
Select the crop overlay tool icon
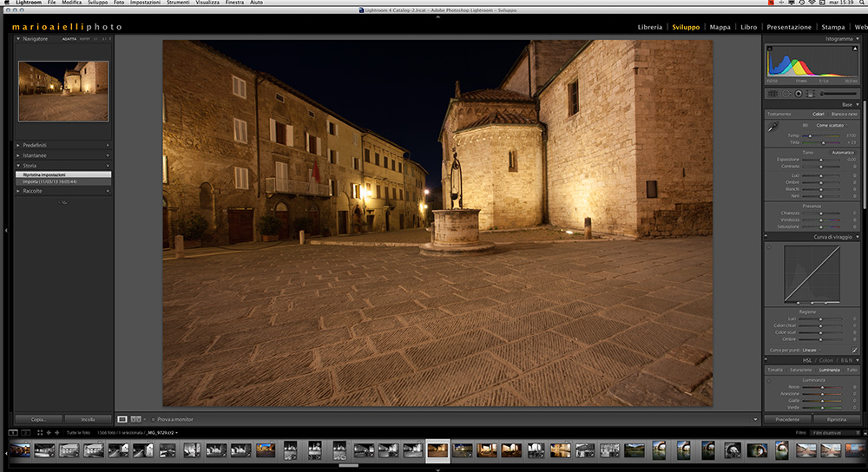coord(772,93)
